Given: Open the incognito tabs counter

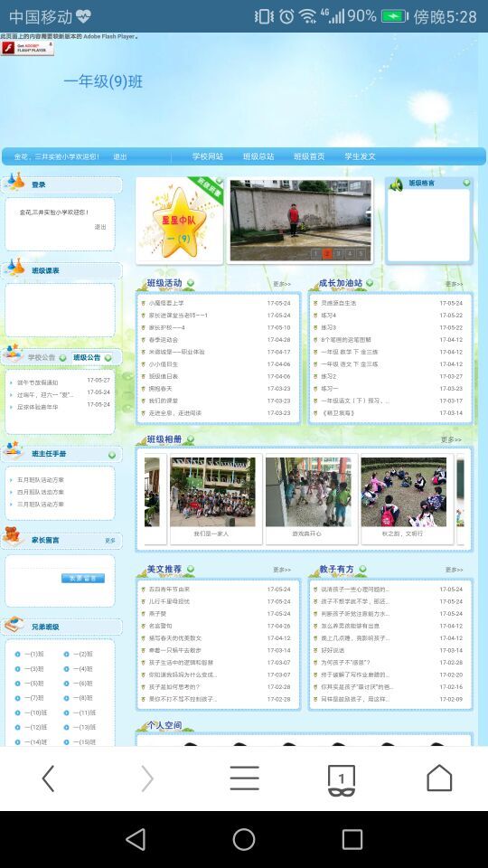Looking at the screenshot, I should [x=342, y=780].
